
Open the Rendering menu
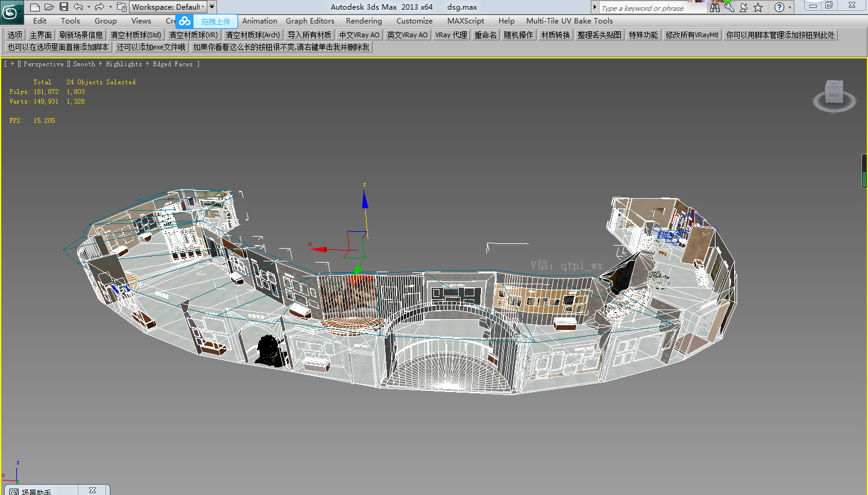point(363,20)
